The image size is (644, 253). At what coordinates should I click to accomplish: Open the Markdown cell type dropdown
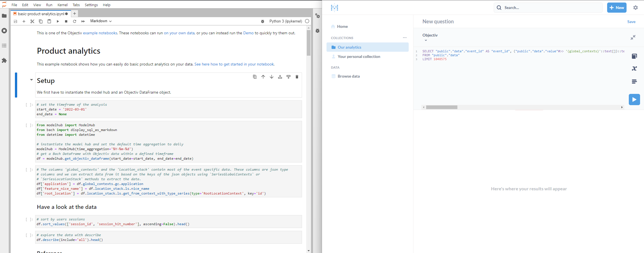coord(101,21)
